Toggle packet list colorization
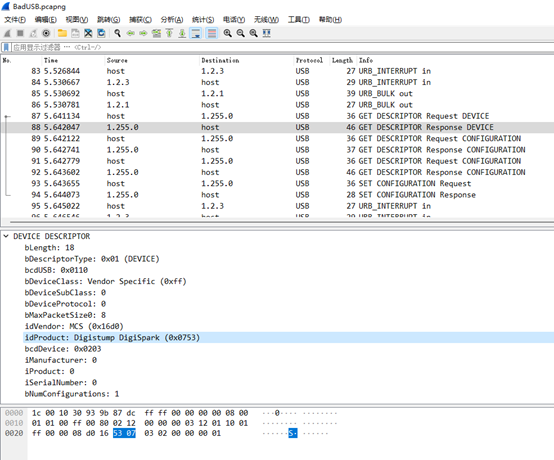 212,33
